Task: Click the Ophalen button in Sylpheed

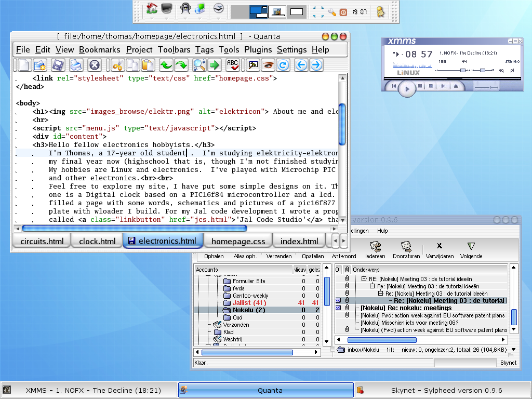Action: pyautogui.click(x=214, y=256)
